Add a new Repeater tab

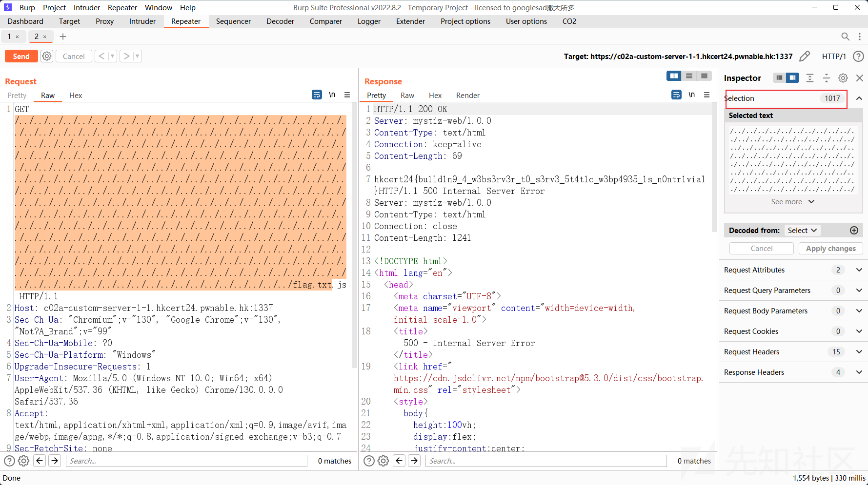63,37
